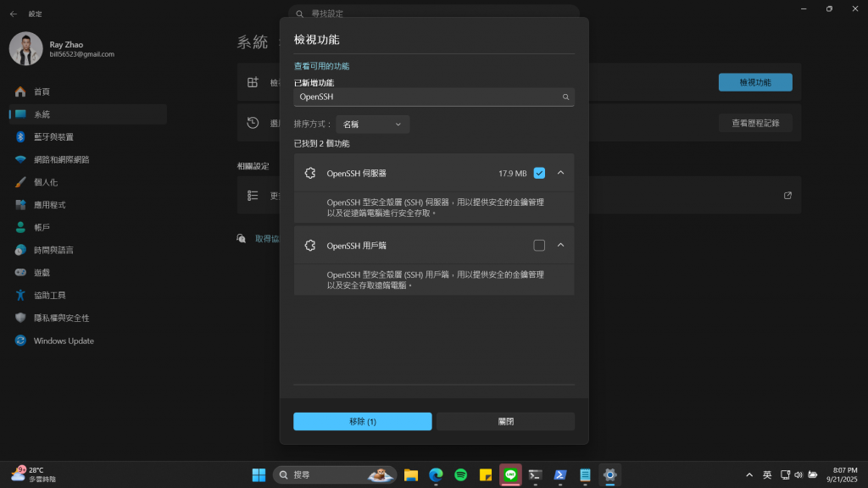Go back with the Settings back arrow
Image resolution: width=868 pixels, height=488 pixels.
coord(14,14)
